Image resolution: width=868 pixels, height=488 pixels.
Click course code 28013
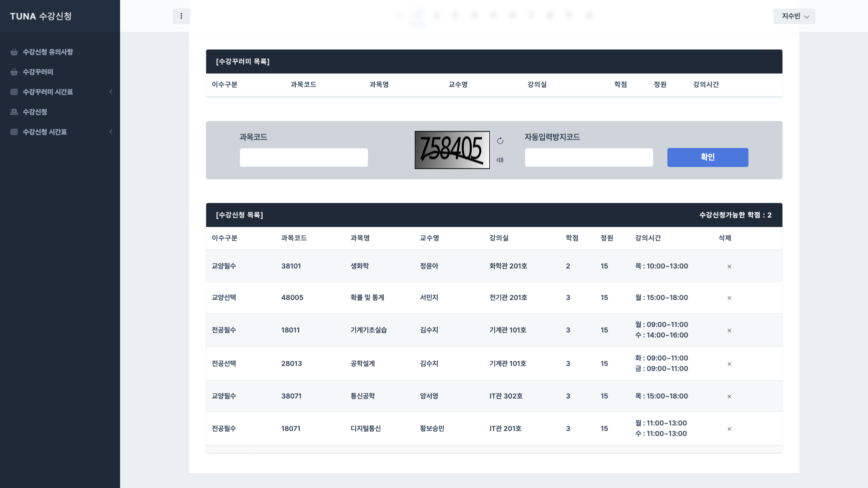(x=292, y=363)
